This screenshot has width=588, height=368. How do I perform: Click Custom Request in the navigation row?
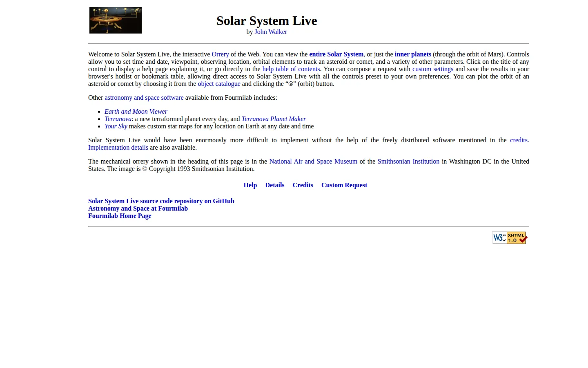344,185
